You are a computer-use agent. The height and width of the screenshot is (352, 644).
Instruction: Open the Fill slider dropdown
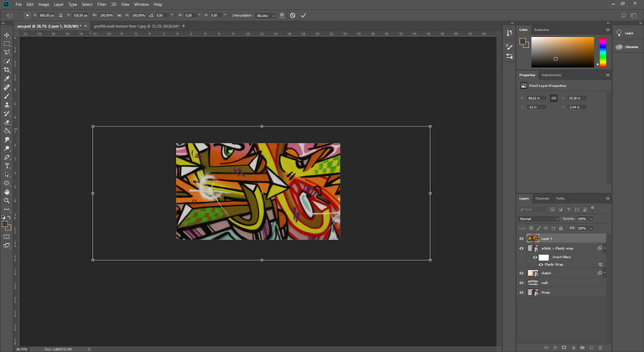point(591,228)
